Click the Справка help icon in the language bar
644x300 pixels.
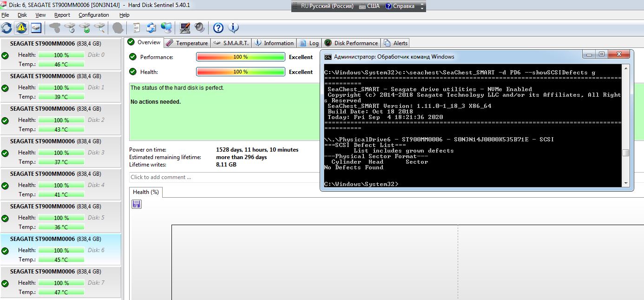(x=388, y=7)
